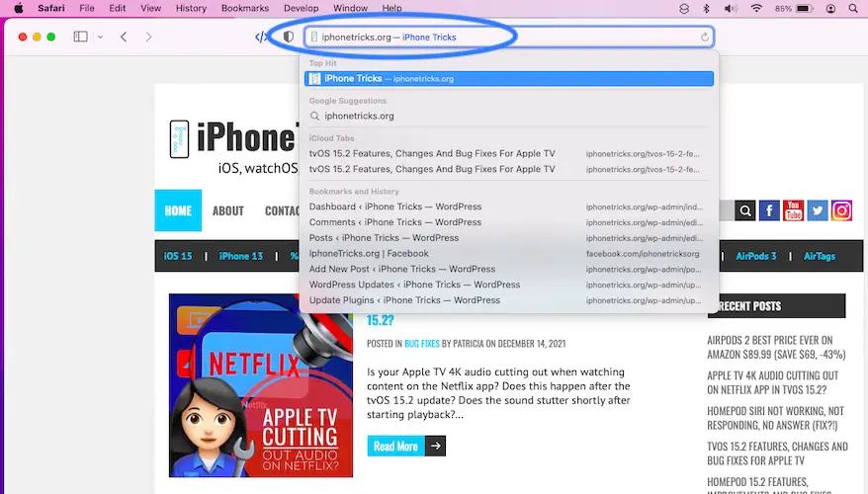
Task: Click the Bluetooth status icon
Action: coord(706,8)
